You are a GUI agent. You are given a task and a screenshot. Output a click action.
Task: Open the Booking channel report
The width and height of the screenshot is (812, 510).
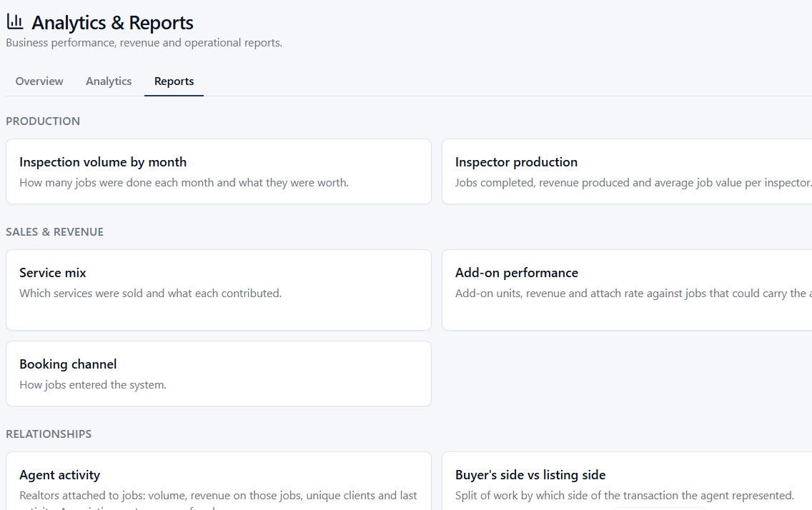pyautogui.click(x=219, y=374)
